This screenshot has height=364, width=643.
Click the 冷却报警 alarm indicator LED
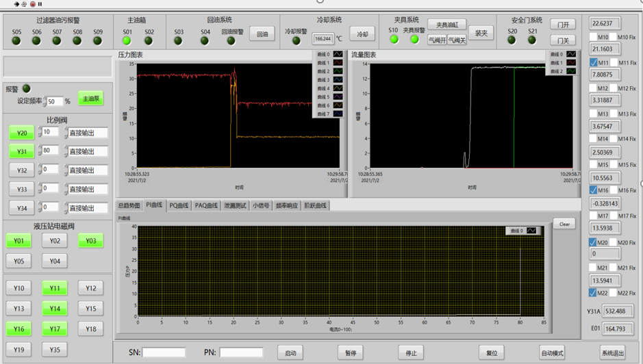point(296,40)
